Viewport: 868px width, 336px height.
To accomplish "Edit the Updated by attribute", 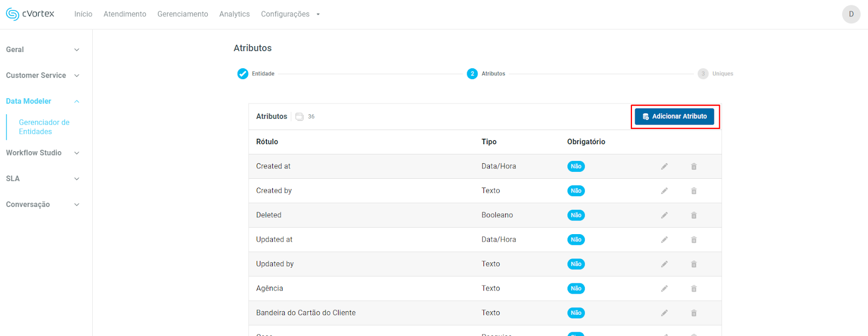I will [x=664, y=264].
